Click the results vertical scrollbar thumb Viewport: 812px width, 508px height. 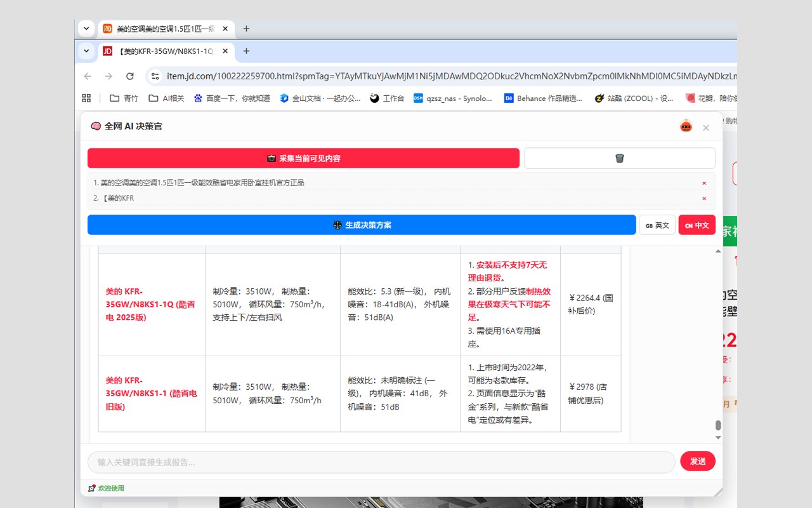coord(718,425)
